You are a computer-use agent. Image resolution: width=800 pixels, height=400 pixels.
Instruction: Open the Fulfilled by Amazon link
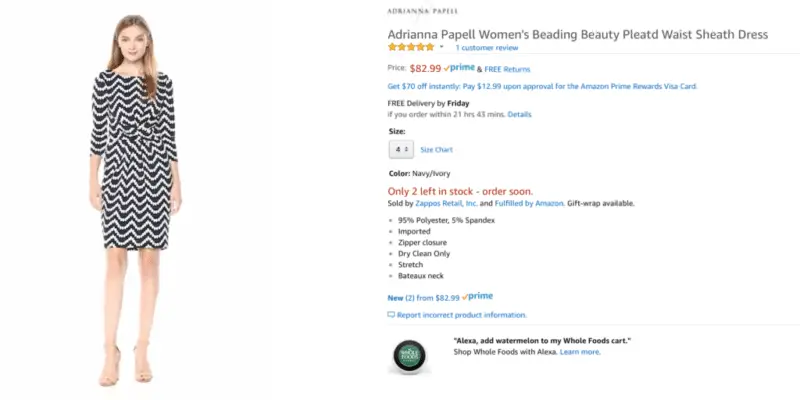529,203
